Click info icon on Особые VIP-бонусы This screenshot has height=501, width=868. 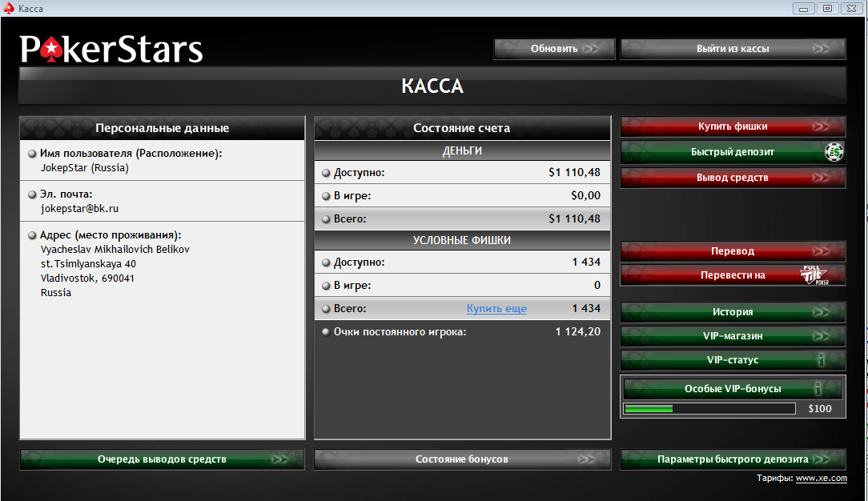(x=818, y=389)
